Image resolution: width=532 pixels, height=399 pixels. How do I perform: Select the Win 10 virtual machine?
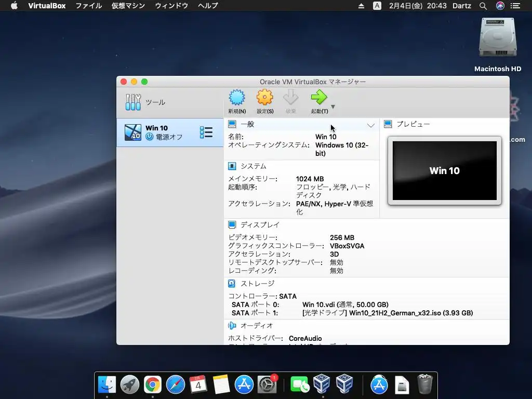point(170,132)
